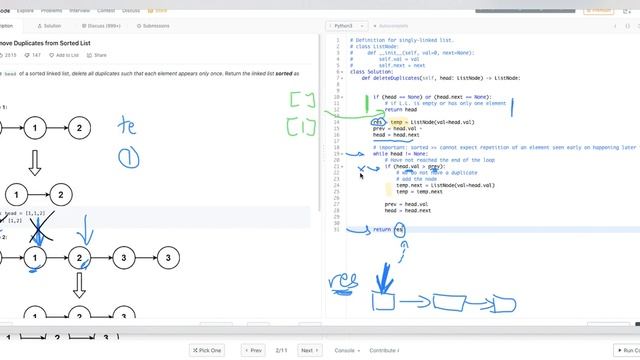Switch to the Submissions tab

point(153,26)
